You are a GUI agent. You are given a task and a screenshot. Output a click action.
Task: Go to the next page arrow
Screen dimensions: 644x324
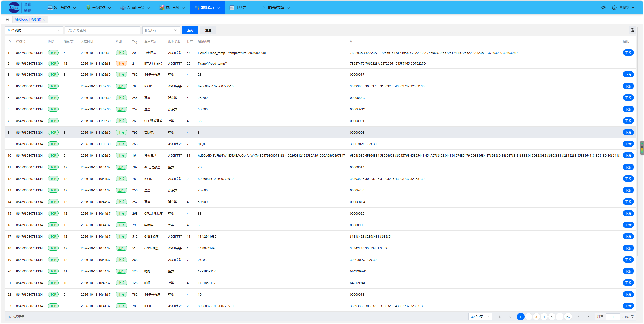coord(578,317)
